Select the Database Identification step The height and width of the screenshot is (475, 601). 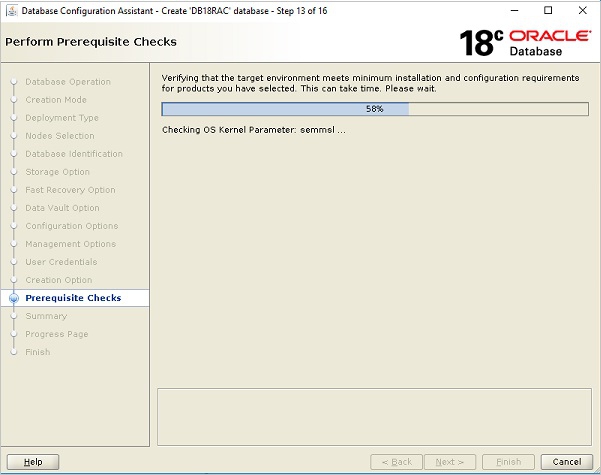pos(74,154)
